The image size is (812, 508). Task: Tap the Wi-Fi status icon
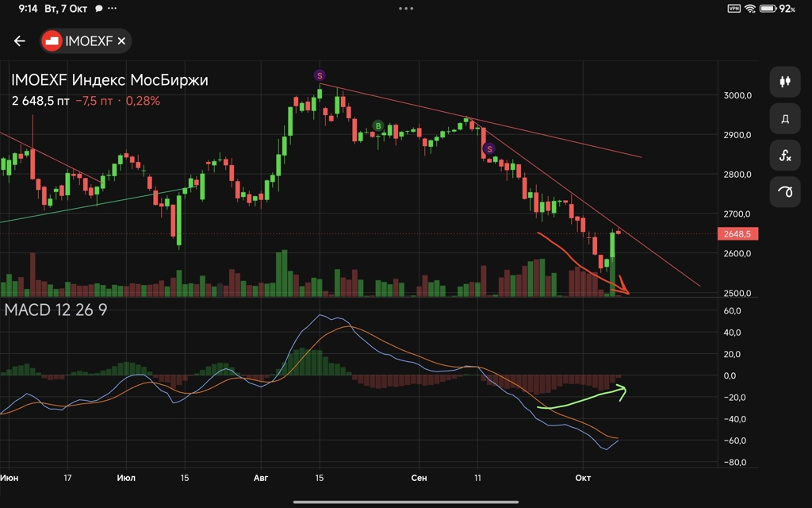750,9
